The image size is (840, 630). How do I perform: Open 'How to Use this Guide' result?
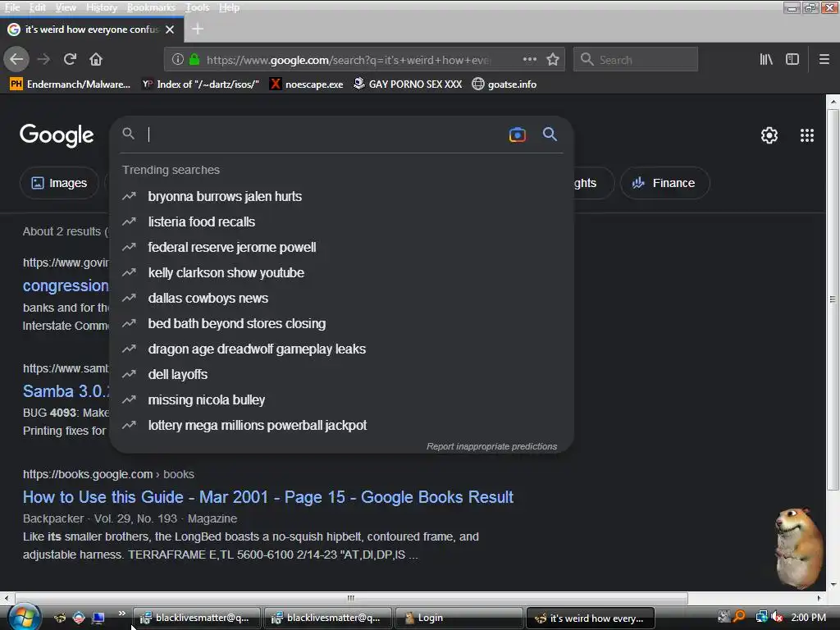[268, 497]
